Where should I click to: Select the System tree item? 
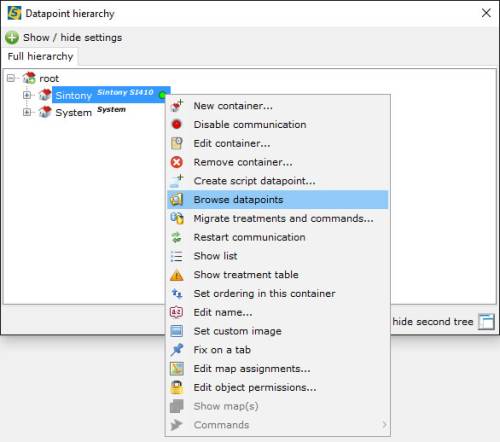point(73,113)
